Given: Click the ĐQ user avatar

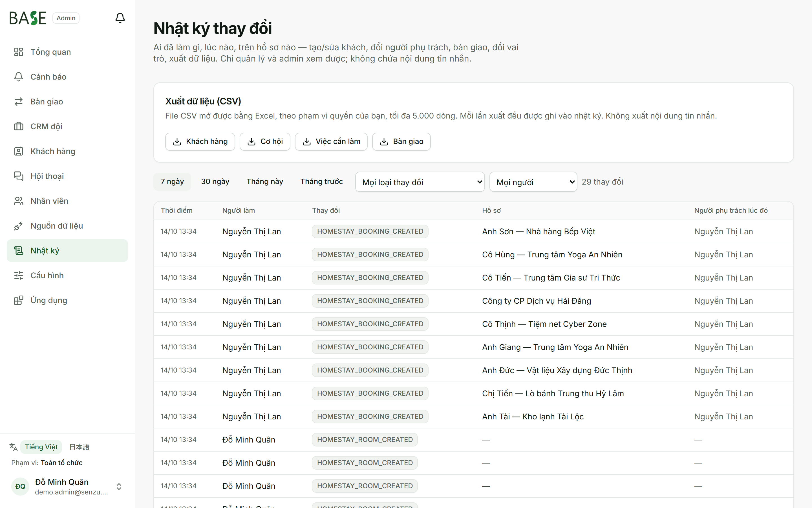Looking at the screenshot, I should pos(20,487).
